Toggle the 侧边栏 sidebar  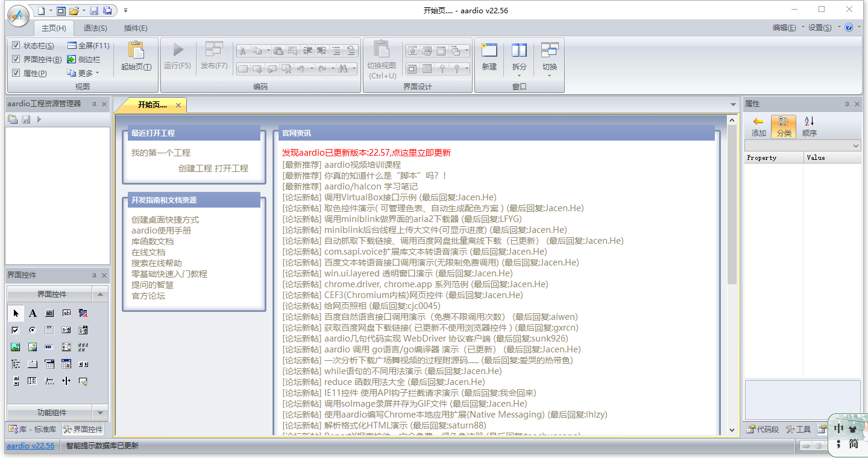[83, 59]
